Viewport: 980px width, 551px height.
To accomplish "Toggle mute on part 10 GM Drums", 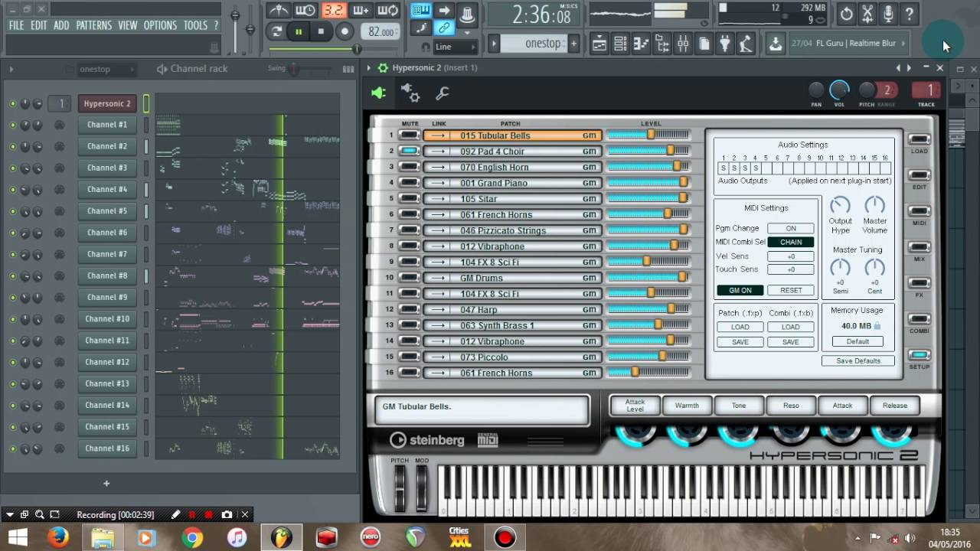I will [x=410, y=278].
